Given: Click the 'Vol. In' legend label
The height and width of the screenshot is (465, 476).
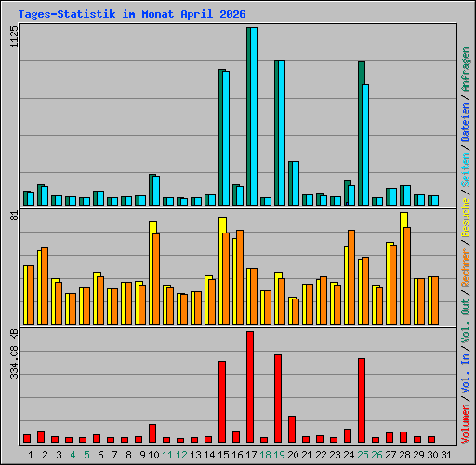Looking at the screenshot, I should tap(466, 375).
